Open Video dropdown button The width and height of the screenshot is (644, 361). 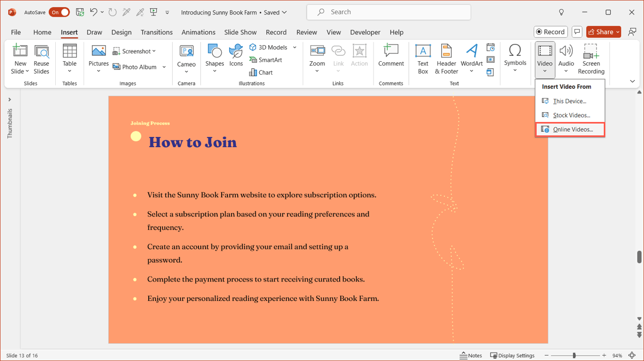(x=545, y=60)
